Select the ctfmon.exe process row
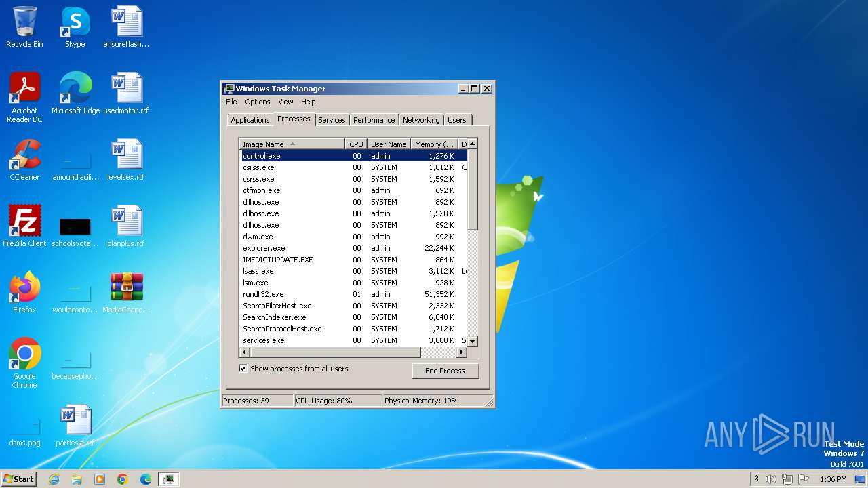 [x=353, y=190]
